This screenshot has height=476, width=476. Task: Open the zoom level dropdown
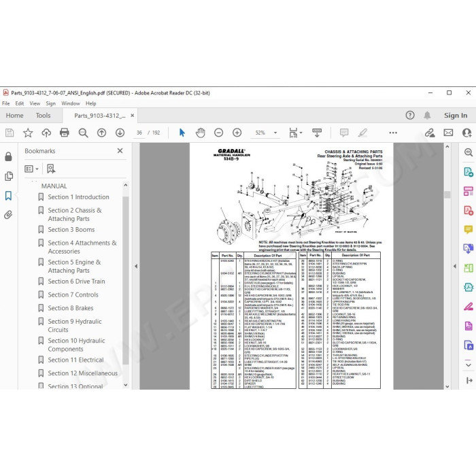coord(275,133)
